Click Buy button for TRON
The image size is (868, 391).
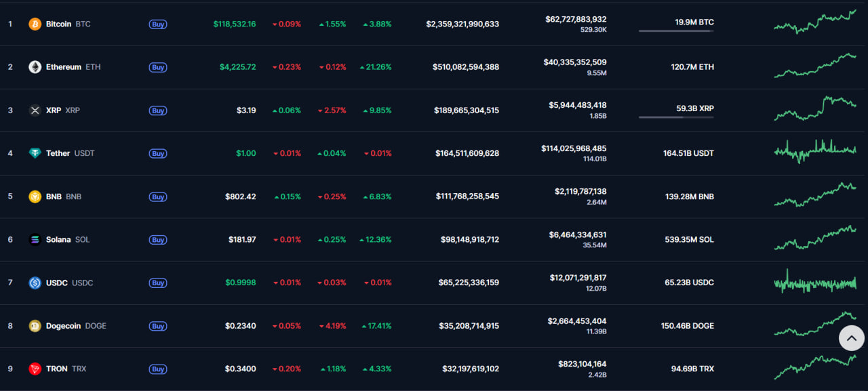pos(158,369)
